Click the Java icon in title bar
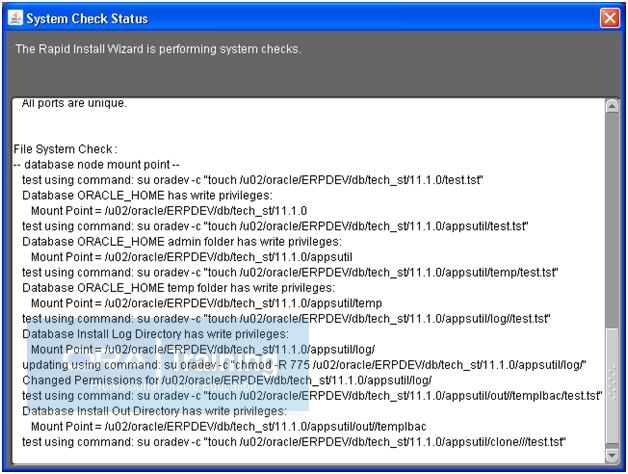The height and width of the screenshot is (474, 628). 15,18
